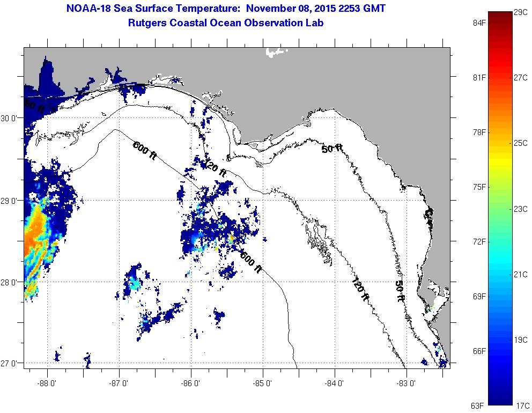Image resolution: width=532 pixels, height=413 pixels.
Task: Click the NOAA-18 Sea Surface Temperature title
Action: [226, 9]
